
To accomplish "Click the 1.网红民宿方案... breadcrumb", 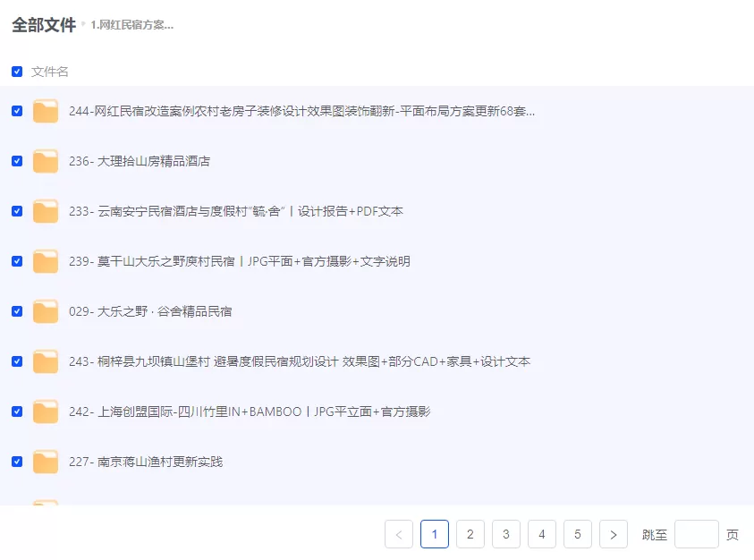I will 131,24.
